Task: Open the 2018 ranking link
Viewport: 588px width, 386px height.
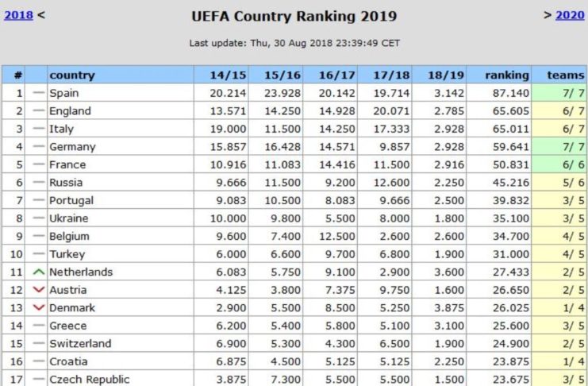Action: (19, 14)
